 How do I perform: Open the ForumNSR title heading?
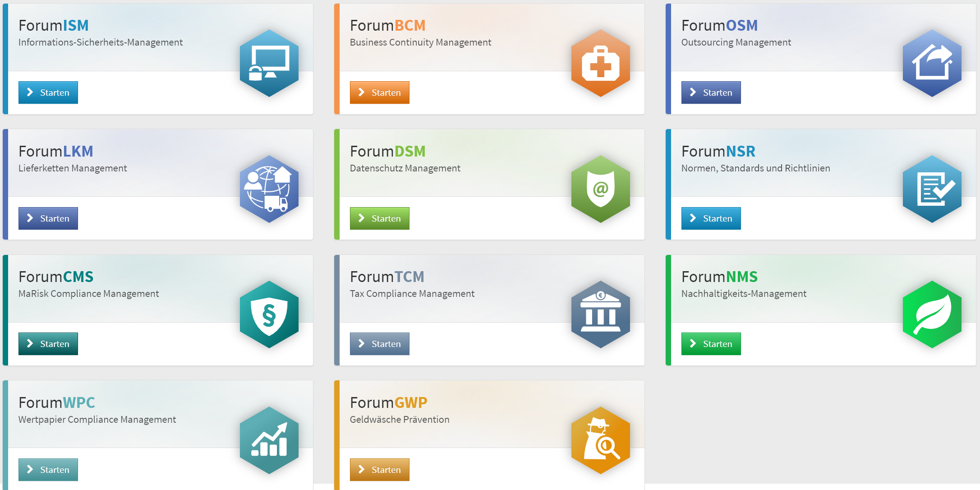pos(718,151)
